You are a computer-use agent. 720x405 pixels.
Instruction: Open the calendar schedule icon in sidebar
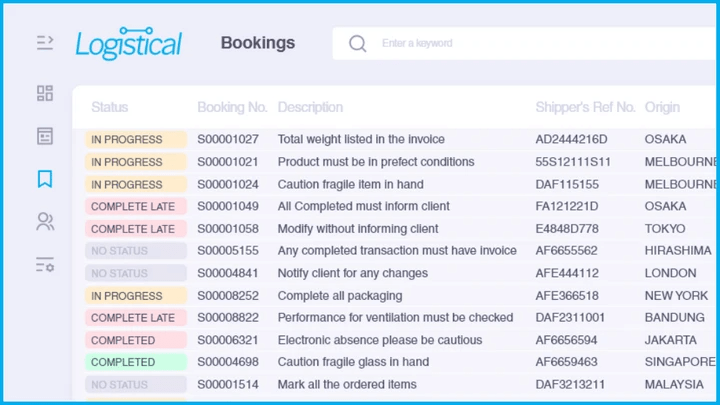45,136
